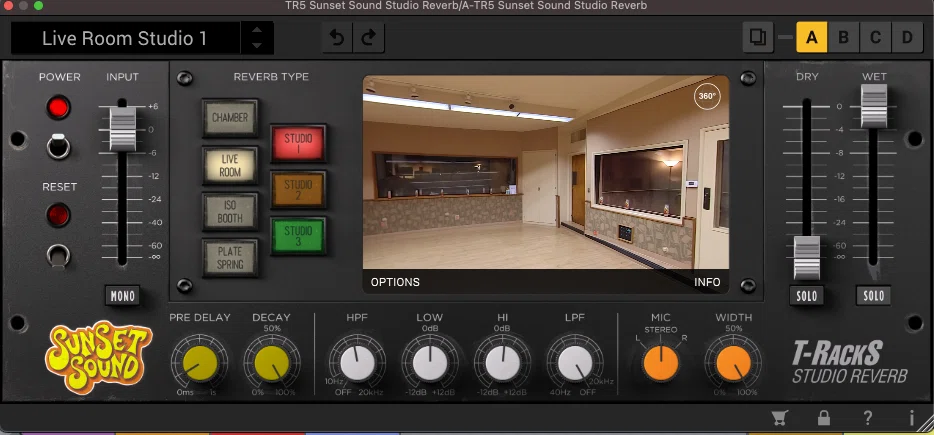Open the Live Room Studio 1 preset menu
This screenshot has height=435, width=934.
[x=125, y=38]
